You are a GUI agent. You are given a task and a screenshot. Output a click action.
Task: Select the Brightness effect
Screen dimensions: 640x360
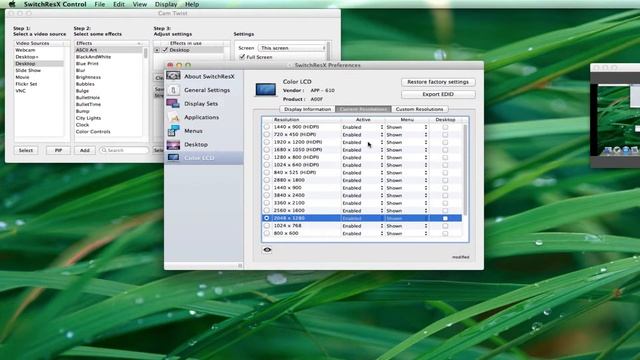click(x=88, y=77)
